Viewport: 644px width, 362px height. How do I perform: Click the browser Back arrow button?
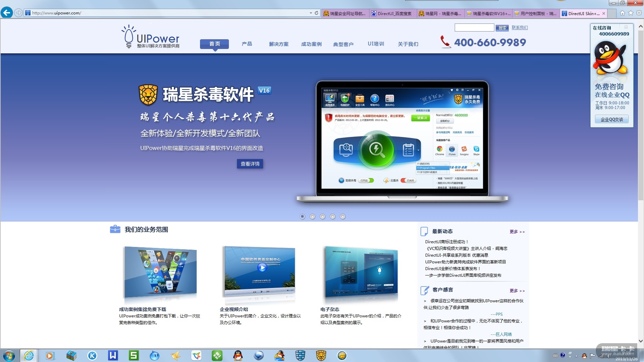[6, 13]
